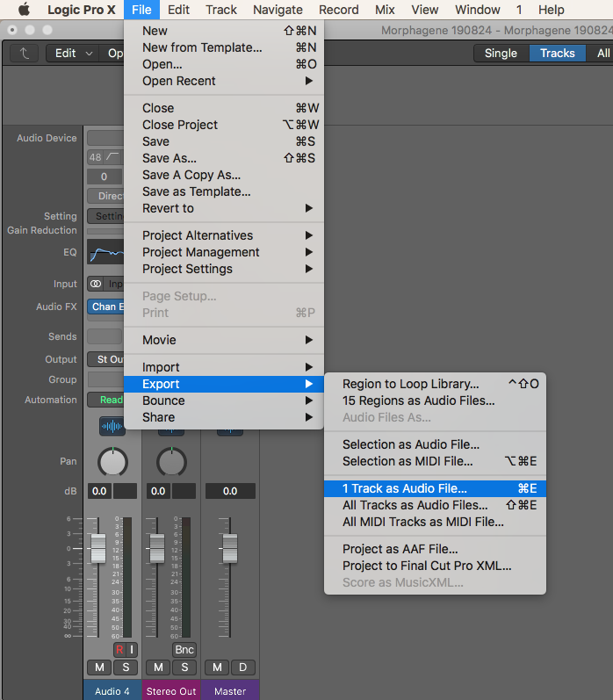Image resolution: width=613 pixels, height=700 pixels.
Task: Expand the Open Recent submenu
Action: (x=224, y=81)
